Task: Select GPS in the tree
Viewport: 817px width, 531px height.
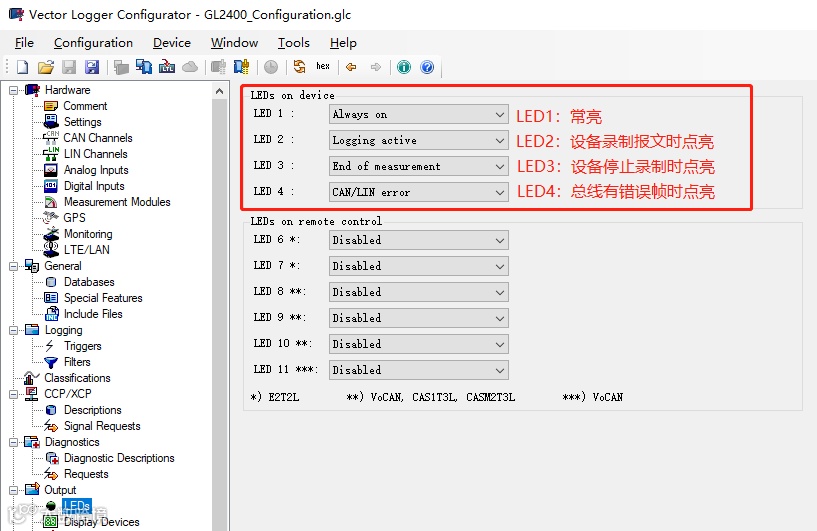Action: (75, 218)
